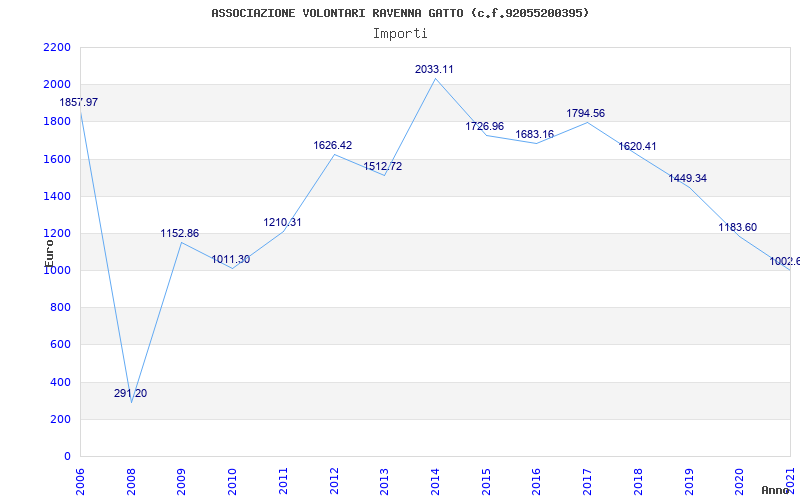
Task: Click the 800 y-axis tick label
Action: point(61,308)
